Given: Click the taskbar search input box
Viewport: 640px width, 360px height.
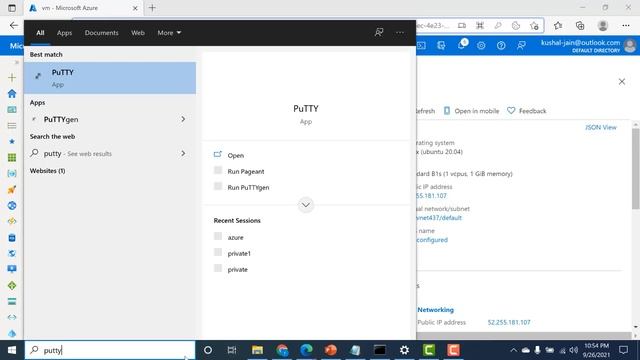Looking at the screenshot, I should [x=110, y=350].
